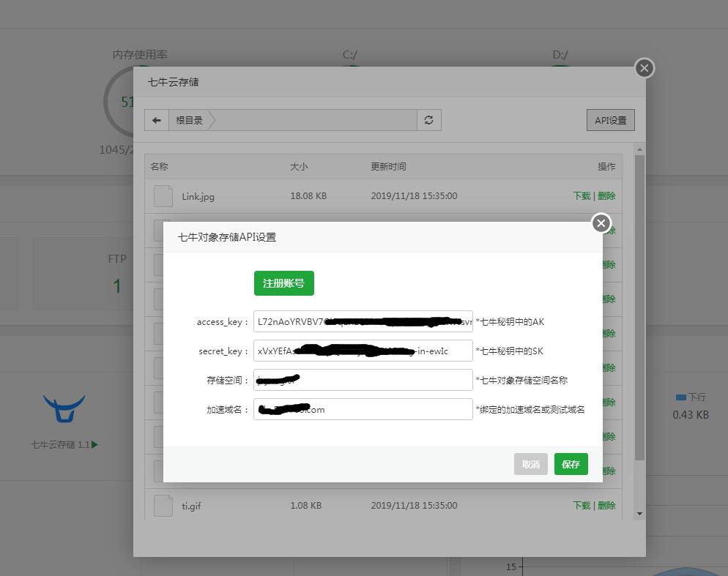Image resolution: width=728 pixels, height=576 pixels.
Task: Focus the secret_key input field
Action: coord(363,351)
